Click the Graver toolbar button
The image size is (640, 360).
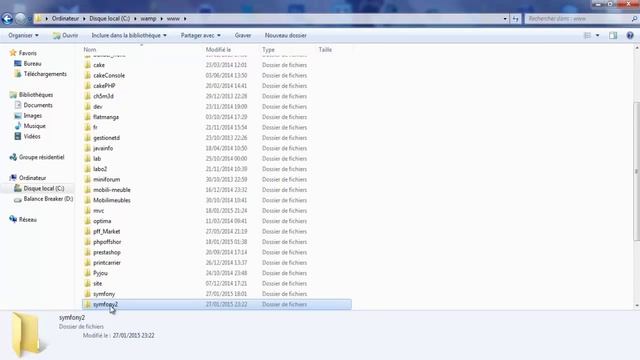pyautogui.click(x=243, y=36)
